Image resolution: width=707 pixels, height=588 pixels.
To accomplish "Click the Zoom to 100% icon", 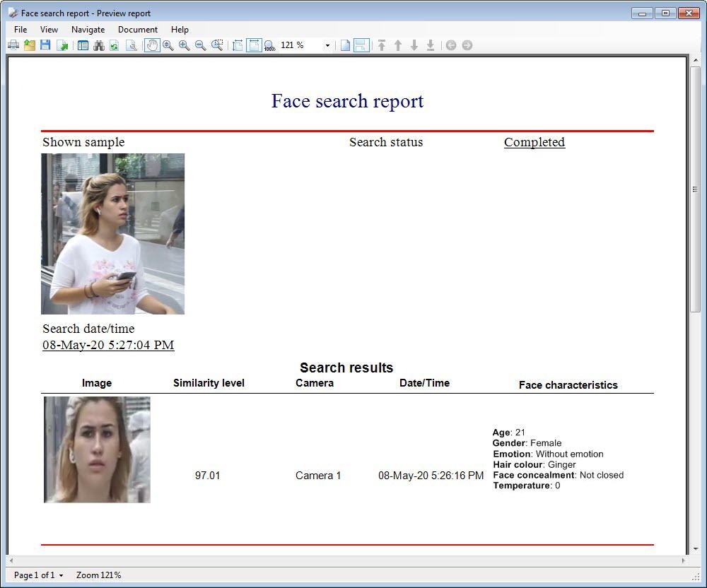I will coord(269,46).
